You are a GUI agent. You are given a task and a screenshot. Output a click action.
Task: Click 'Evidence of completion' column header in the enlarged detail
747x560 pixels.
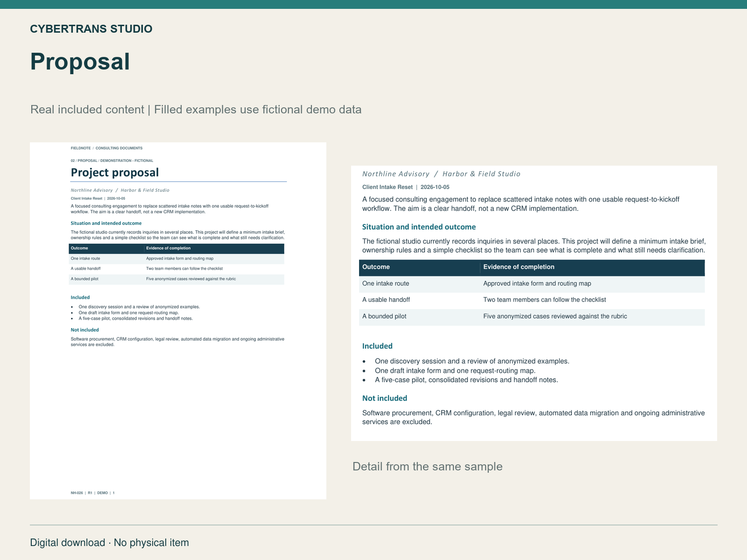[x=519, y=267]
